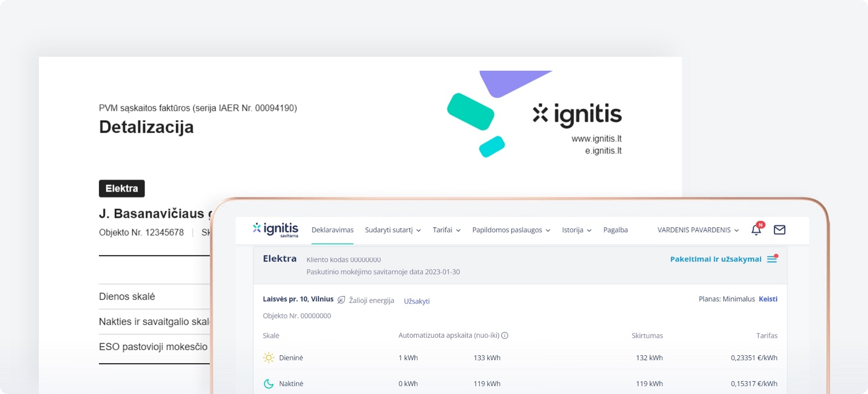This screenshot has width=868, height=394.
Task: Click the sun icon for Dieninė
Action: (x=269, y=358)
